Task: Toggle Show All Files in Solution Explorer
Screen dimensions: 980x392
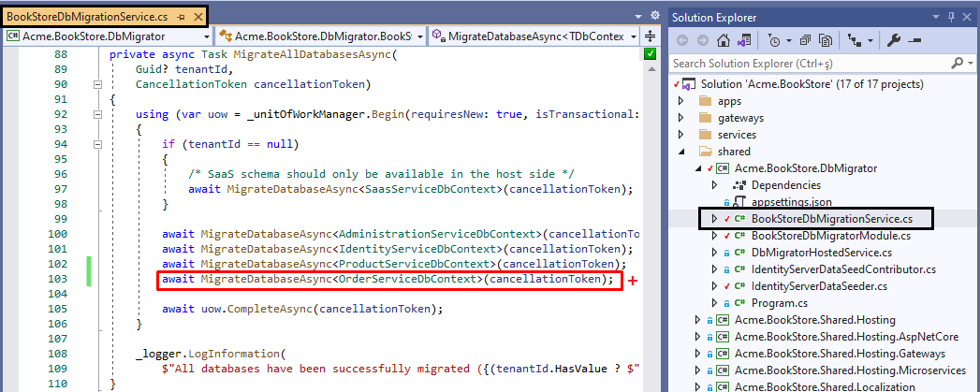Action: click(x=826, y=40)
